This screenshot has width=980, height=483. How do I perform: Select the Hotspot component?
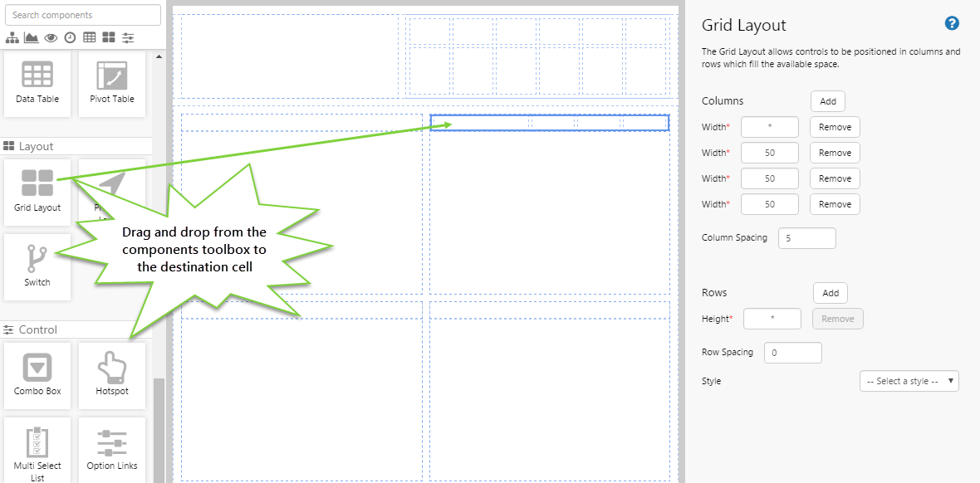[112, 375]
